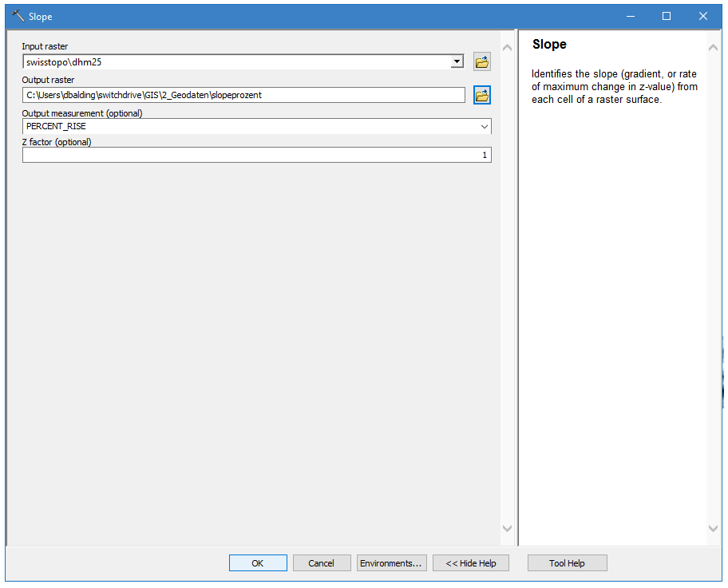The width and height of the screenshot is (728, 588).
Task: Open Tool Help documentation
Action: tap(567, 563)
